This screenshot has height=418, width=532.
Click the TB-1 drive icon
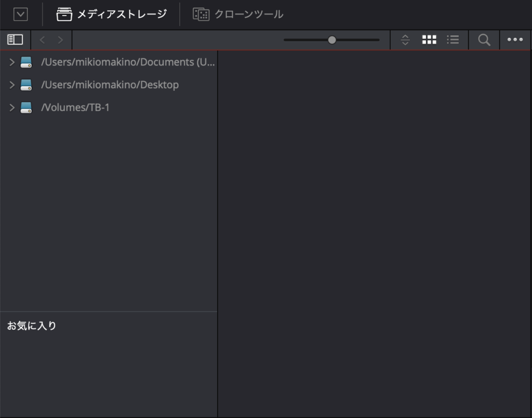(26, 107)
